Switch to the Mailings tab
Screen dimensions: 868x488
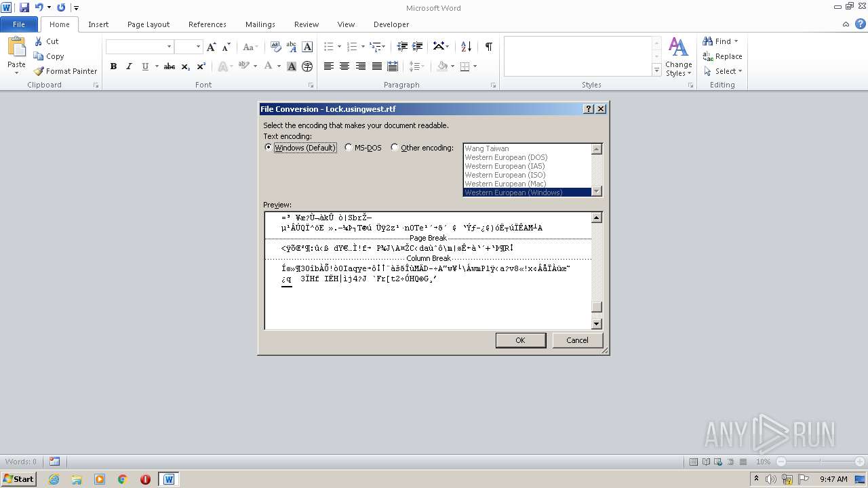click(x=260, y=24)
